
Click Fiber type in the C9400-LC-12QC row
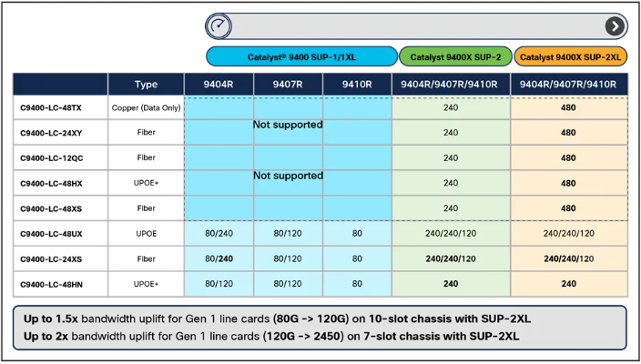tap(146, 157)
